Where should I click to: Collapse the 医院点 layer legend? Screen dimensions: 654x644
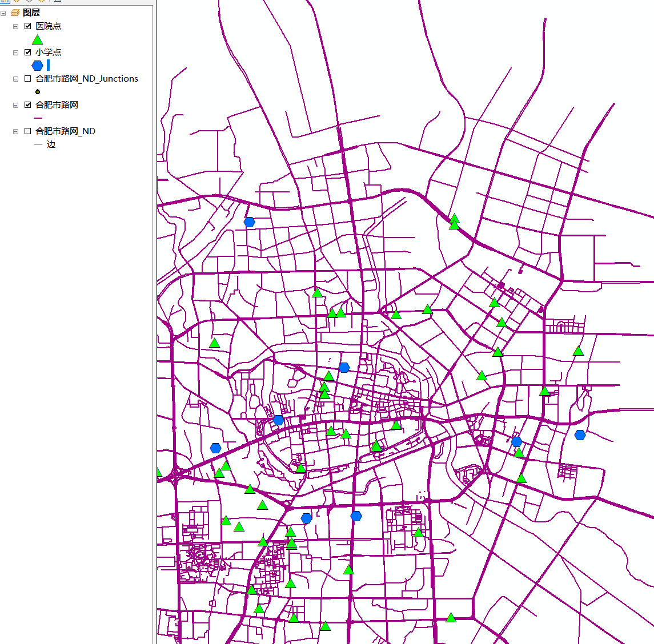(x=16, y=26)
